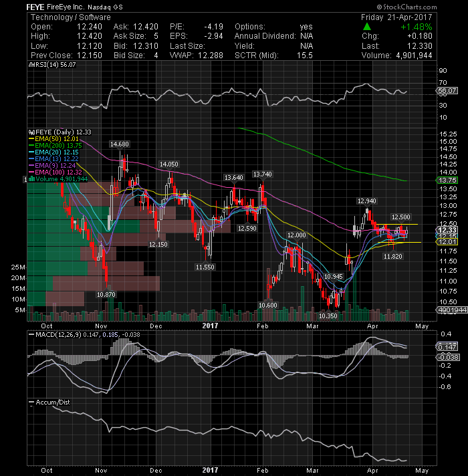The image size is (468, 476).
Task: Click the P/E value -4.19
Action: pos(214,27)
